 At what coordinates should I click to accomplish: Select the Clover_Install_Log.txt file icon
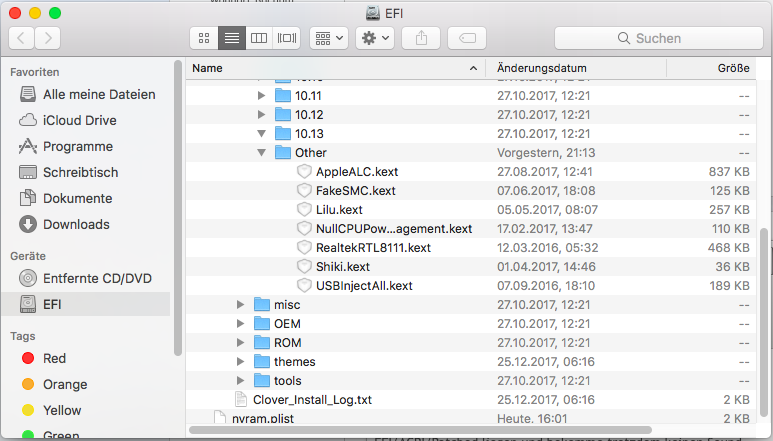pyautogui.click(x=241, y=400)
